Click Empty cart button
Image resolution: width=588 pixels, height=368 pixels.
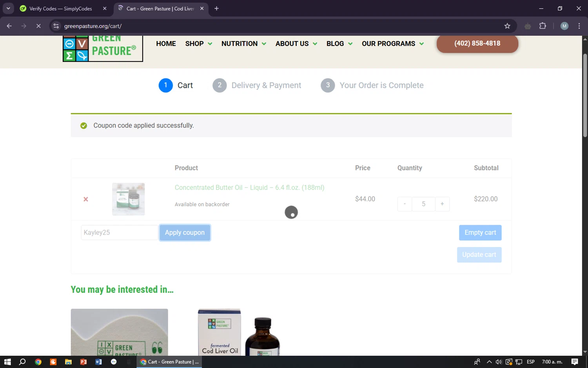click(480, 233)
